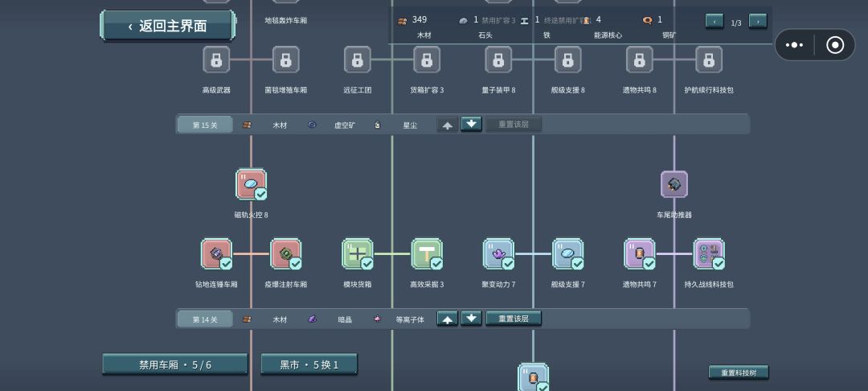Move down from the 第15关 layer
The image size is (868, 391).
471,124
